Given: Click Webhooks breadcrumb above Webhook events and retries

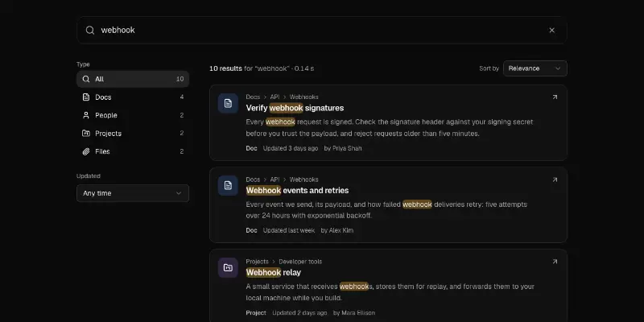Looking at the screenshot, I should pos(304,180).
